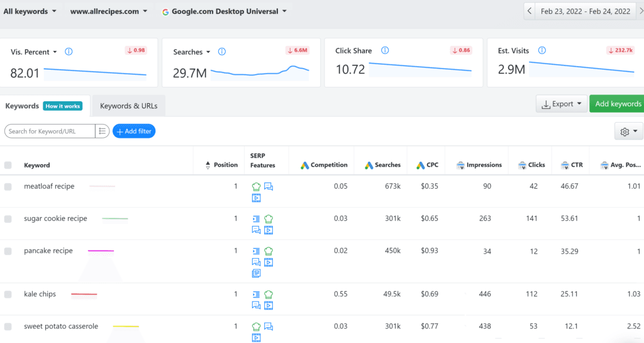Click info icon next to Searches metric
644x343 pixels.
coord(222,52)
